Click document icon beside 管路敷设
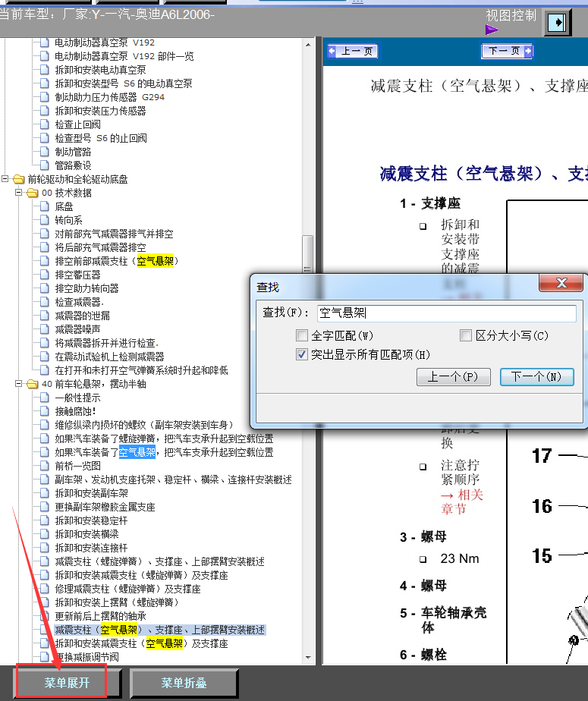Screen dimensions: 588x701 [x=44, y=165]
